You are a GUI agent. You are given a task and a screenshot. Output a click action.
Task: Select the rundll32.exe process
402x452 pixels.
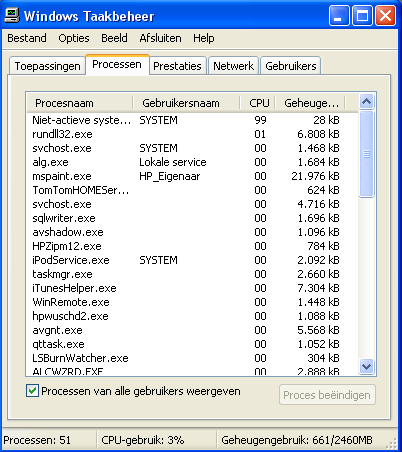[x=192, y=134]
